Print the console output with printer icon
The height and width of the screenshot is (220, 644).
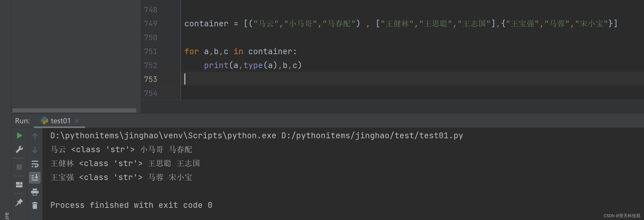pyautogui.click(x=35, y=192)
